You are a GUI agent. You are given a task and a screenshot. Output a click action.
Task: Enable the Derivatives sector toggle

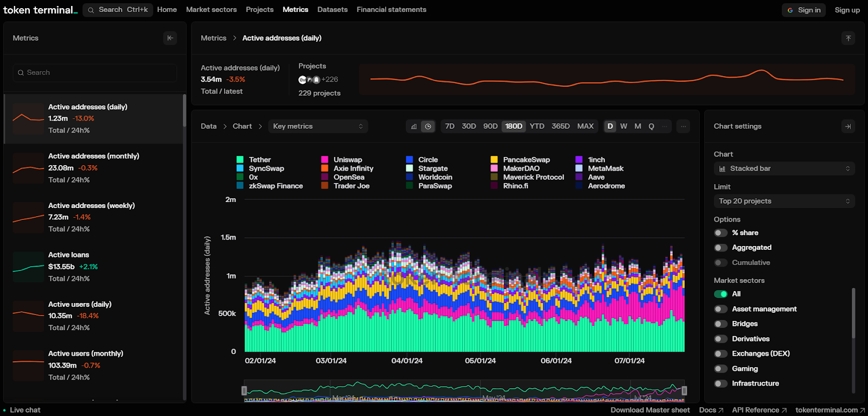tap(720, 339)
